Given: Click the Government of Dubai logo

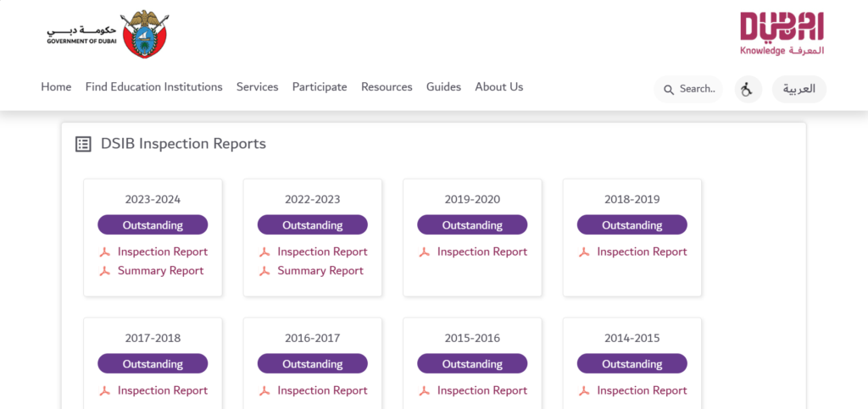Looking at the screenshot, I should pos(108,34).
